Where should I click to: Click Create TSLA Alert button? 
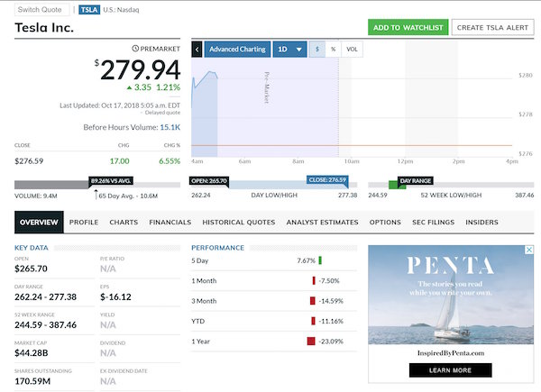coord(492,27)
